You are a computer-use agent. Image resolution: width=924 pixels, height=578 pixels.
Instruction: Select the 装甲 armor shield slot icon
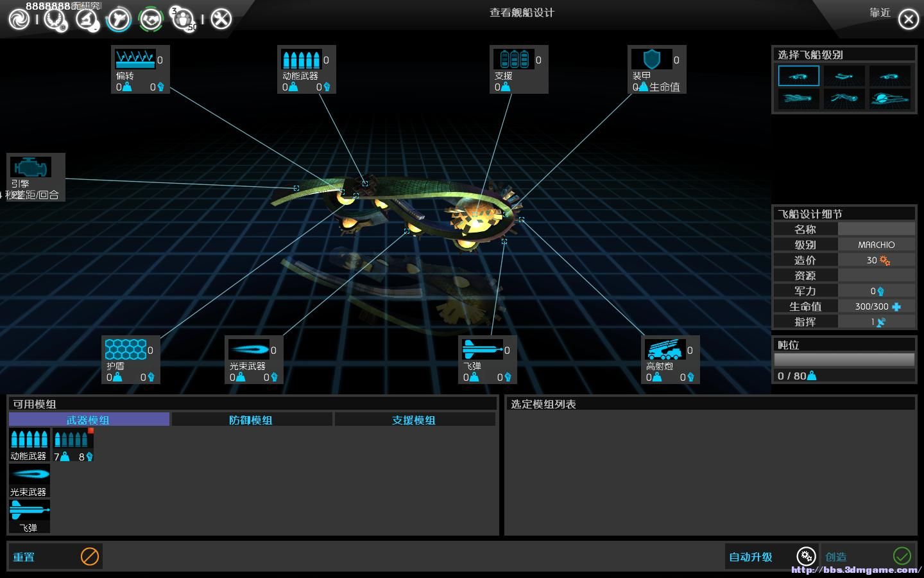point(651,59)
